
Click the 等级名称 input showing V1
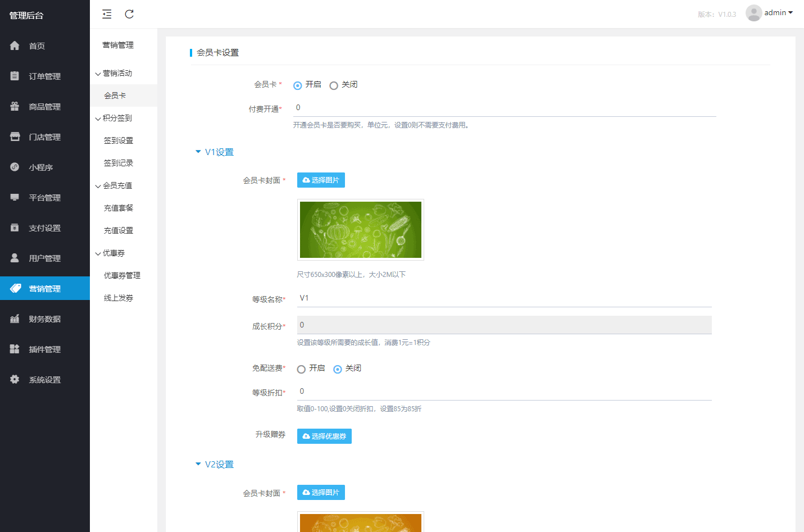[x=505, y=298]
